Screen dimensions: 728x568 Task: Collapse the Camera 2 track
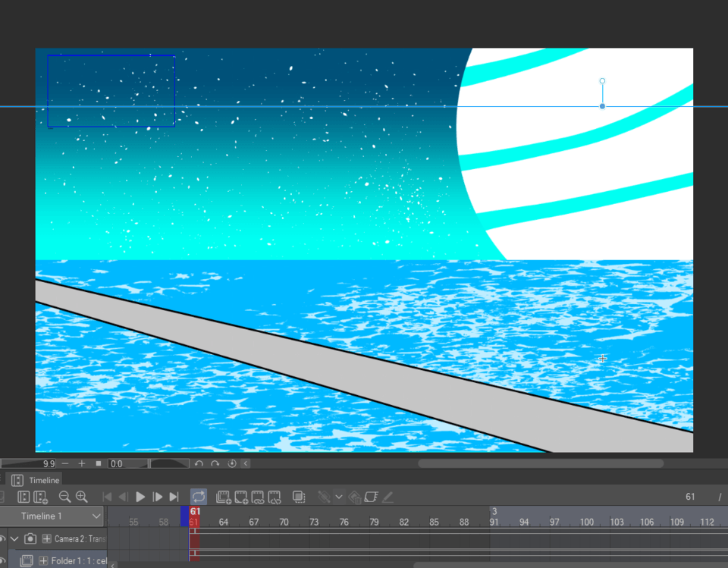pyautogui.click(x=14, y=538)
